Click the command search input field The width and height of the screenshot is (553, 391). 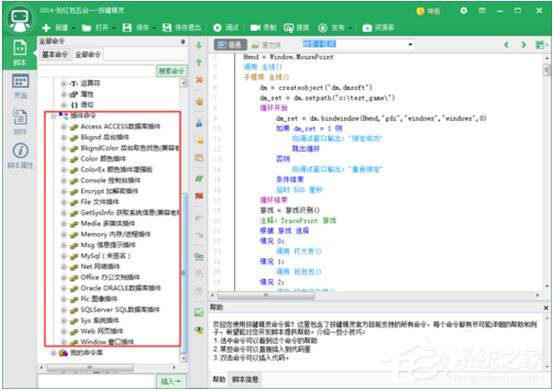point(97,71)
